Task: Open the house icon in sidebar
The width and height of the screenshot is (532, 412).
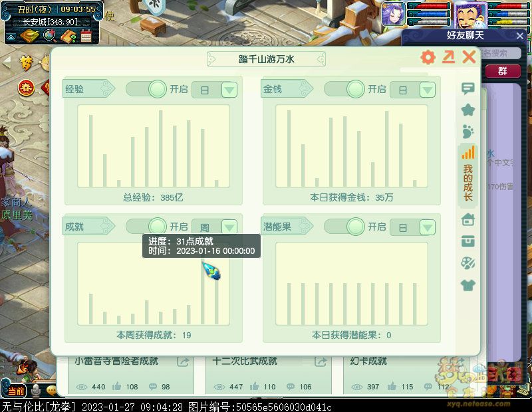Action: pyautogui.click(x=468, y=219)
